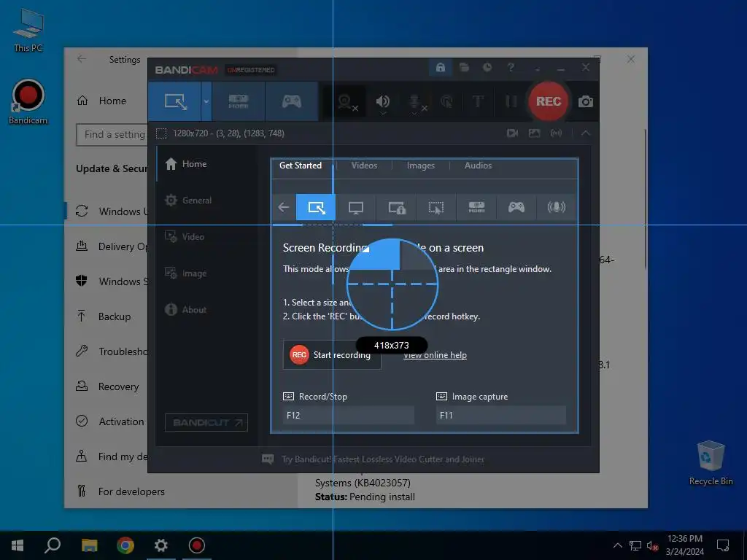Viewport: 747px width, 560px height.
Task: Open the recording mode dropdown arrow
Action: [206, 101]
